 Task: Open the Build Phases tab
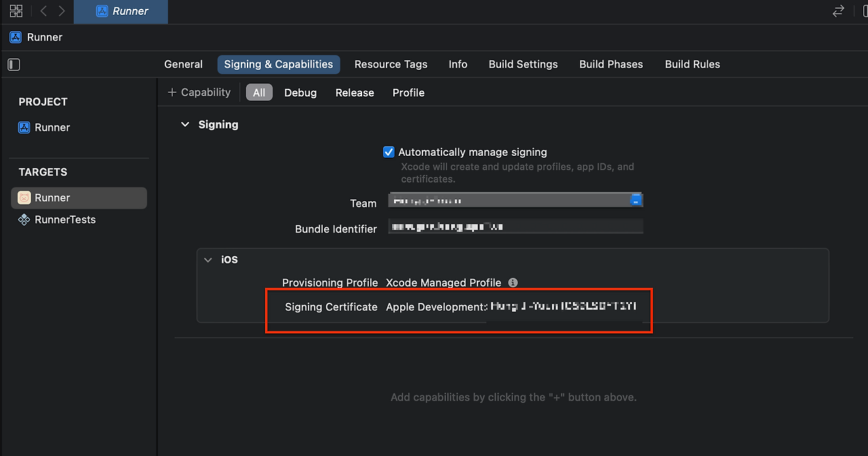[x=611, y=64]
